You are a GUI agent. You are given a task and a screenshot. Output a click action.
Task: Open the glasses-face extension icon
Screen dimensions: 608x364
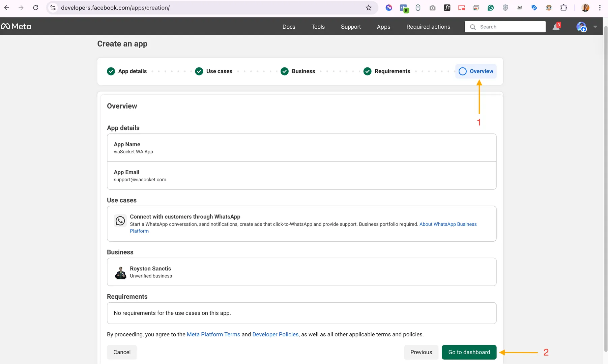coord(549,7)
